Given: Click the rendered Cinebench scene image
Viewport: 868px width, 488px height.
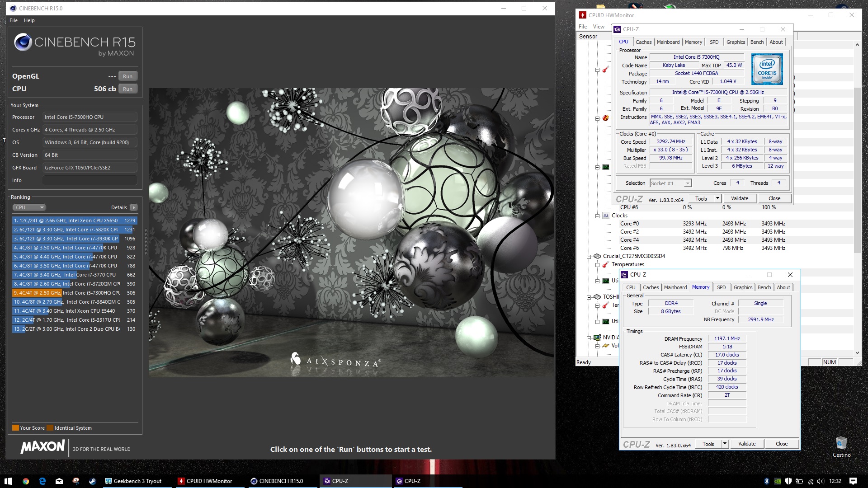Looking at the screenshot, I should coord(351,233).
